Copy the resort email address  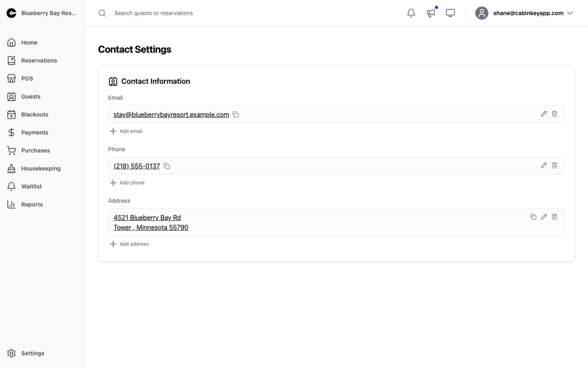[236, 115]
